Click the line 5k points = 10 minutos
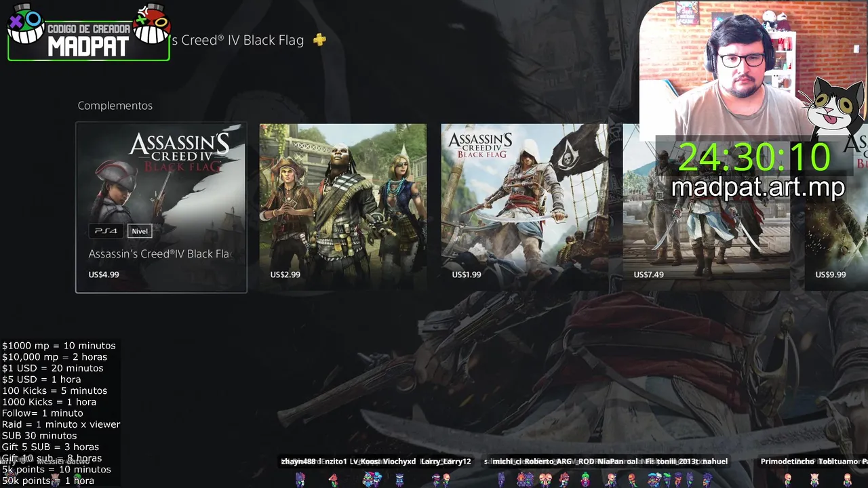This screenshot has height=488, width=868. 56,469
